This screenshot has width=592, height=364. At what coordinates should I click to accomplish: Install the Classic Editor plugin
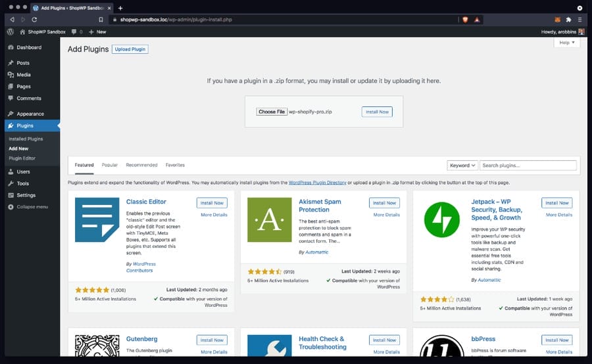pos(212,202)
